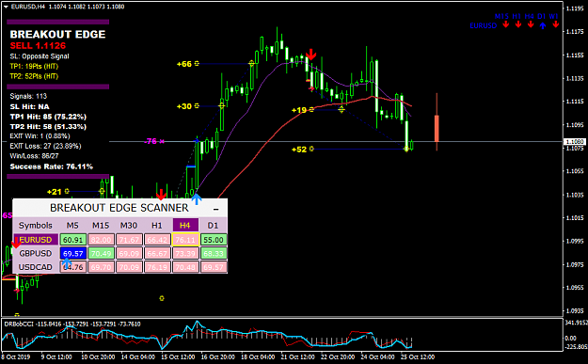Switch scanner to the M5 timeframe header
The image size is (588, 364).
pos(72,226)
